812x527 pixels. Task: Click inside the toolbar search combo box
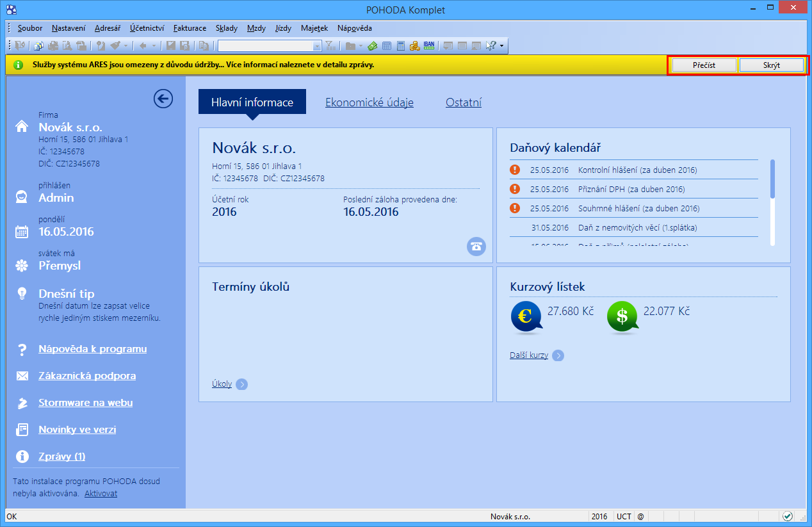[x=265, y=46]
